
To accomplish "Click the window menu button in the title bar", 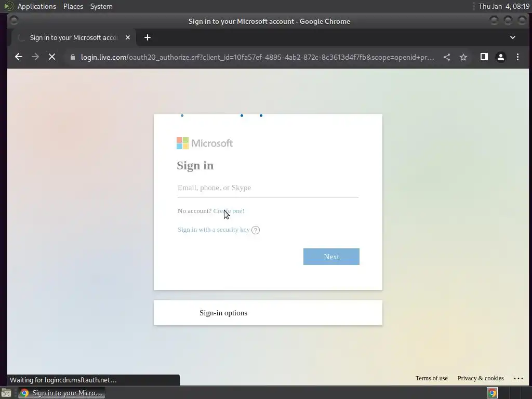I will coord(14,21).
